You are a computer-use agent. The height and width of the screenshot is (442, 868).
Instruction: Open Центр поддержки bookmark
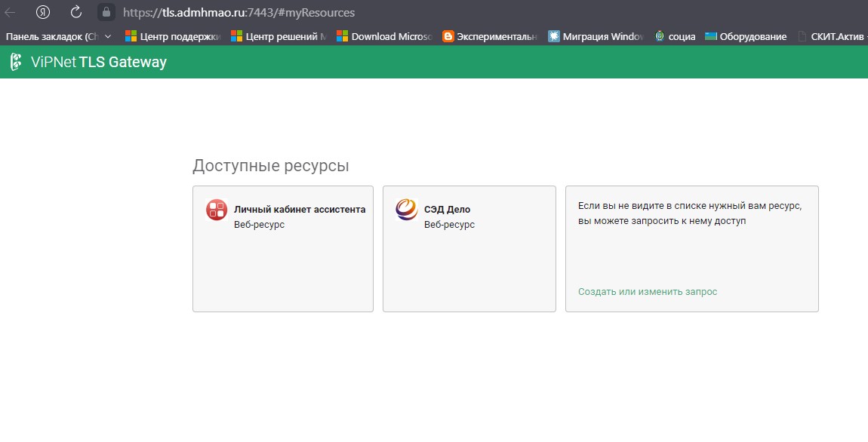174,36
